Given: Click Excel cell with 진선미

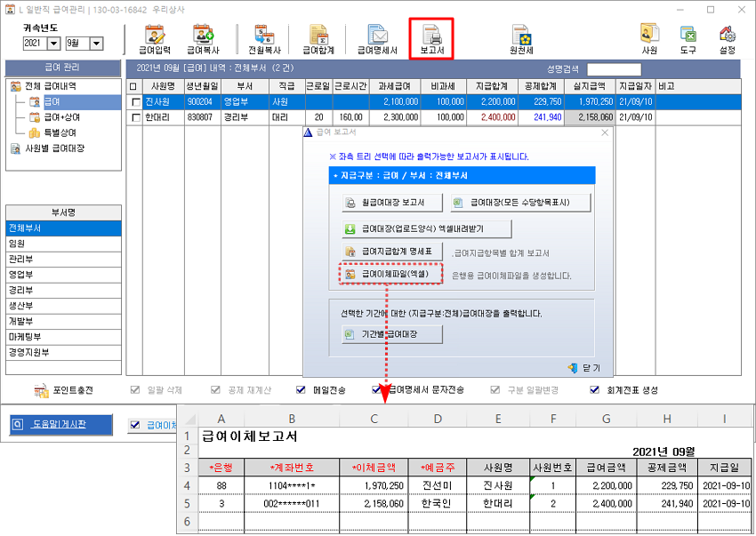Looking at the screenshot, I should coord(438,485).
